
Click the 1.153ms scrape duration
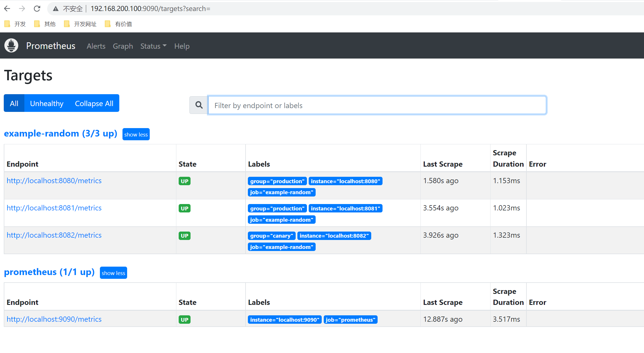click(x=506, y=181)
